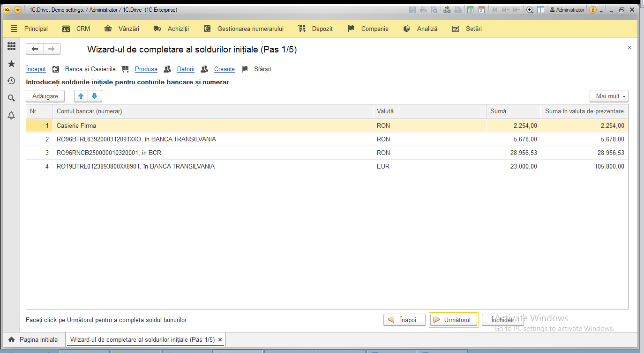
Task: Click the Următorul button
Action: tap(453, 320)
